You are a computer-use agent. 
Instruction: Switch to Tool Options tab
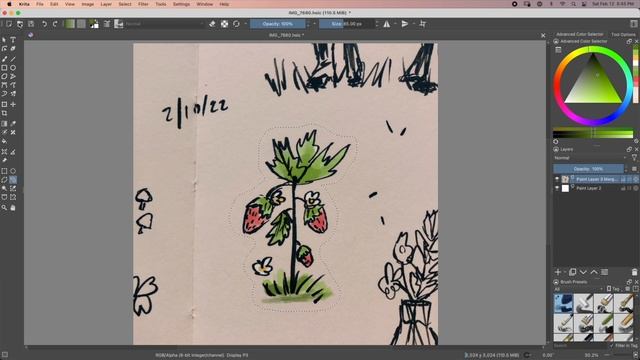point(623,34)
